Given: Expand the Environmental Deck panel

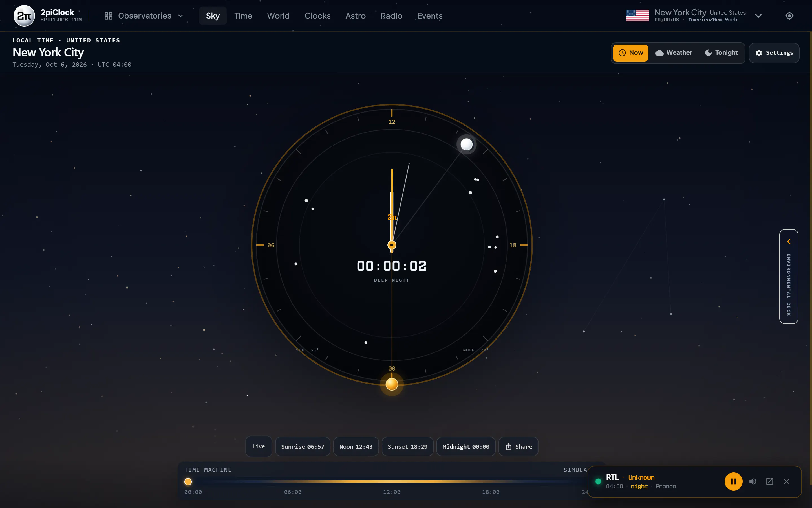Looking at the screenshot, I should (x=789, y=277).
